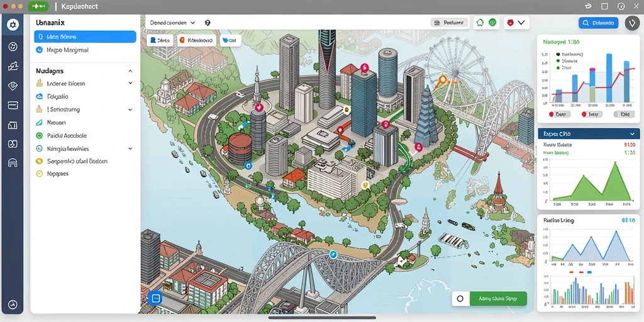Open the green house icon in top toolbar
Viewport: 644px width, 322px height.
point(479,23)
